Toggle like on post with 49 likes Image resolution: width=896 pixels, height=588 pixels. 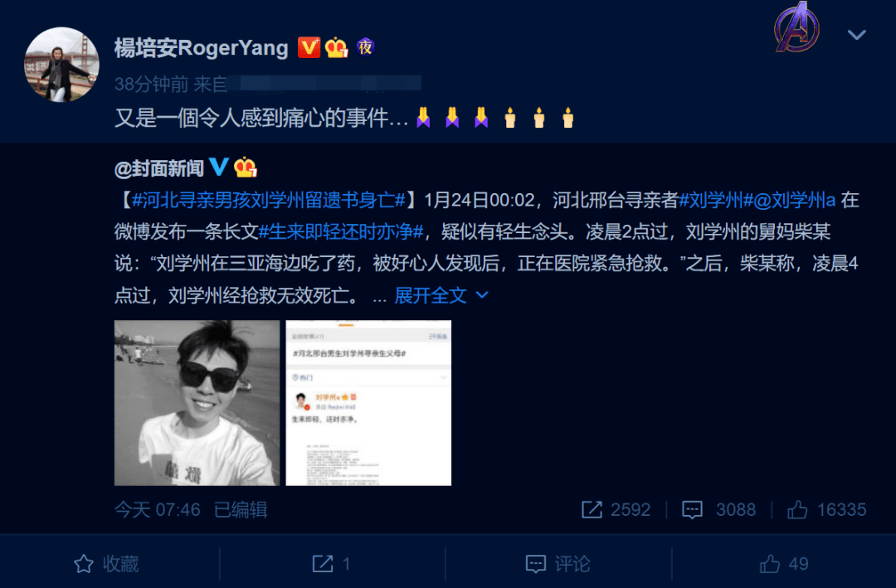tap(783, 564)
